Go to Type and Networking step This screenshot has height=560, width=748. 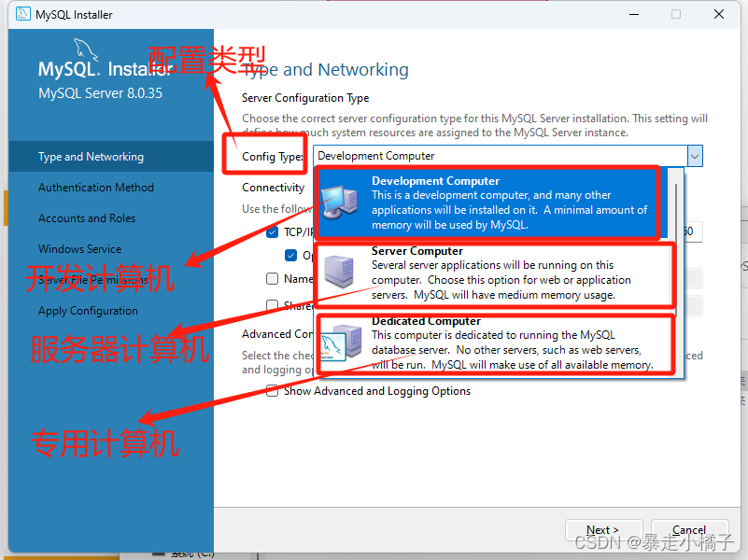pos(111,157)
